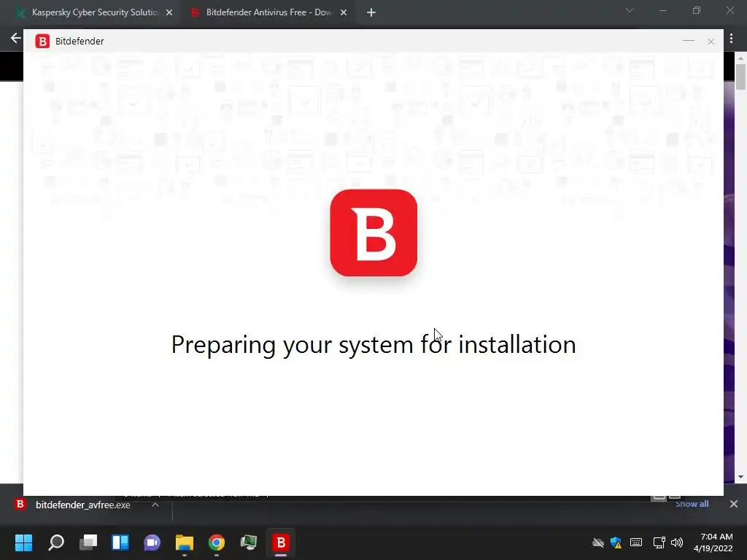Screen dimensions: 747x560
Task: Open the Chrome three-dot menu
Action: point(731,39)
